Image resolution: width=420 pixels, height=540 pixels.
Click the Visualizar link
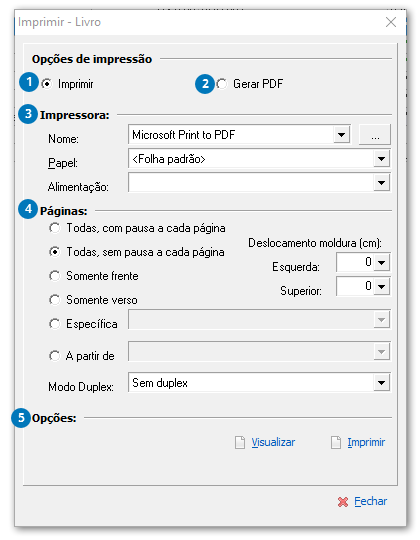click(x=273, y=442)
